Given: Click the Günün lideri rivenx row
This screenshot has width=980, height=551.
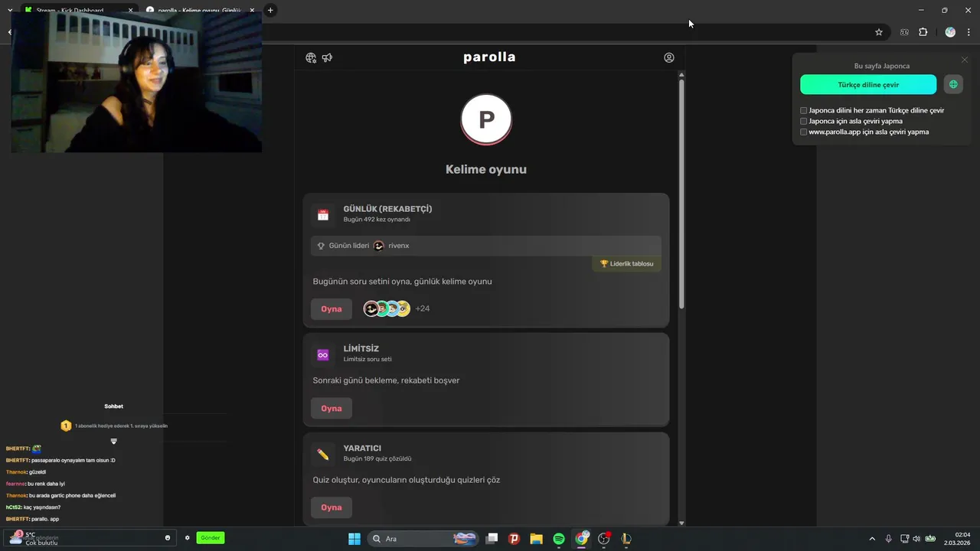Looking at the screenshot, I should point(486,246).
